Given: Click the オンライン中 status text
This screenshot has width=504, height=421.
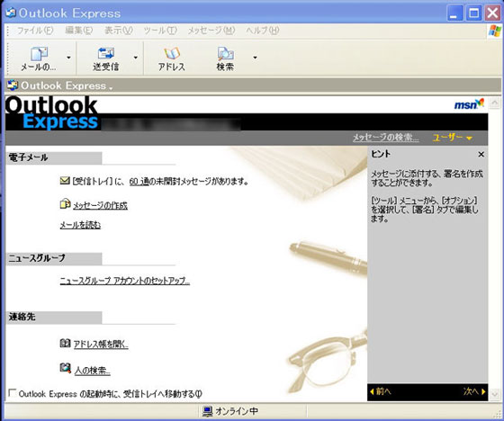Looking at the screenshot, I should [237, 411].
